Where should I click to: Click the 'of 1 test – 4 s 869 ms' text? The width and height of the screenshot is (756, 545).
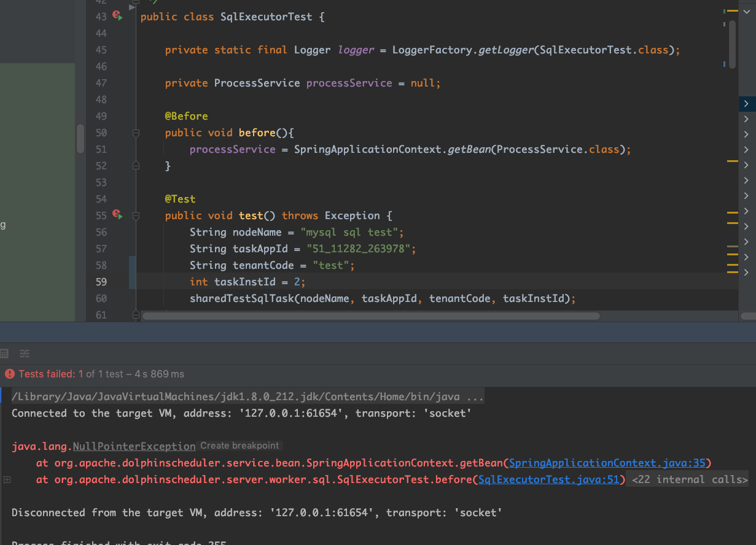tap(134, 374)
